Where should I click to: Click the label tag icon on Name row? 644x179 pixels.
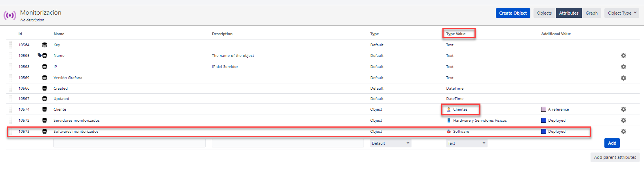click(x=40, y=55)
